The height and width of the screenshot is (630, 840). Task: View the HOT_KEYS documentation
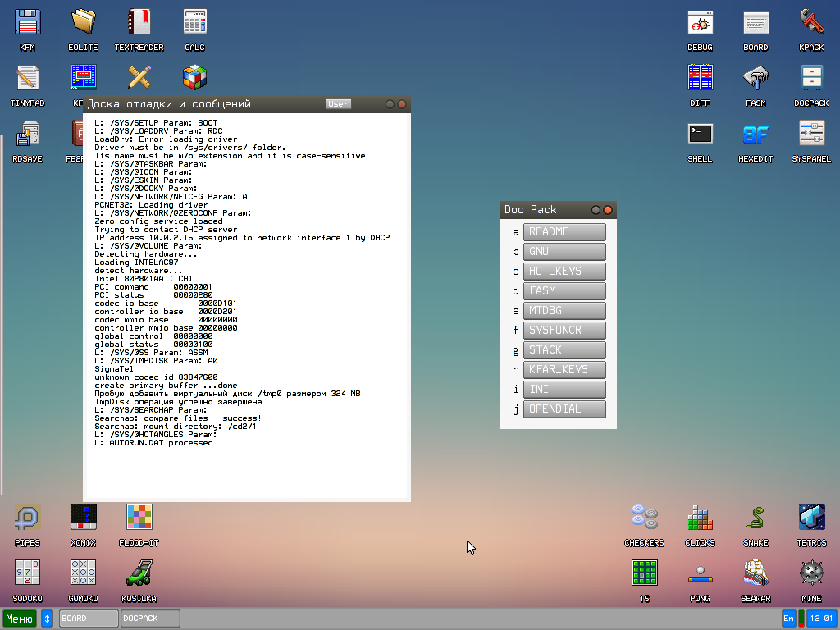[x=564, y=271]
